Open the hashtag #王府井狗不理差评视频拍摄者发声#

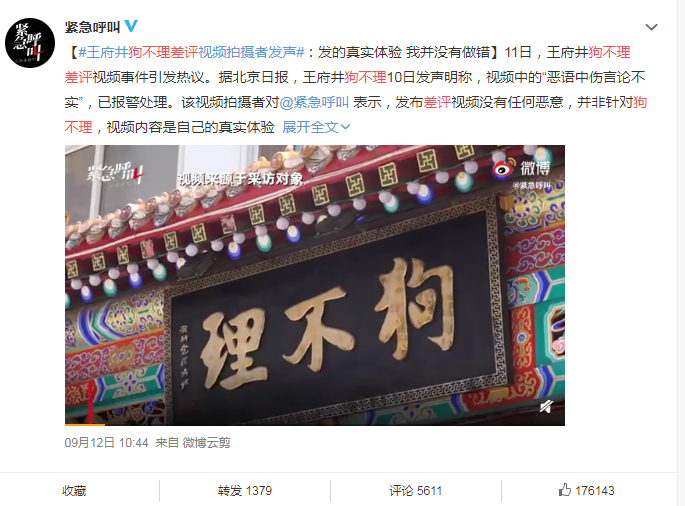click(x=191, y=52)
